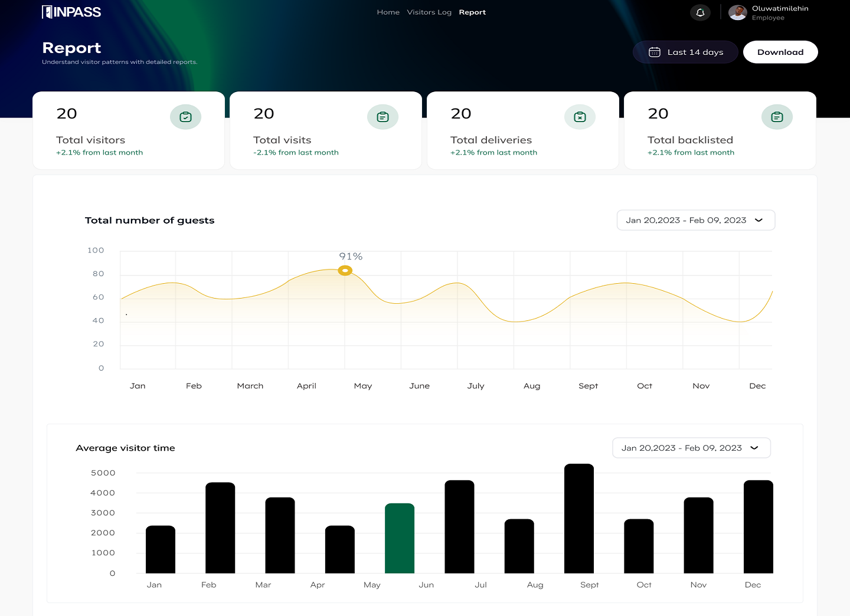
Task: Click the calendar icon beside Last 14 days
Action: (x=654, y=52)
